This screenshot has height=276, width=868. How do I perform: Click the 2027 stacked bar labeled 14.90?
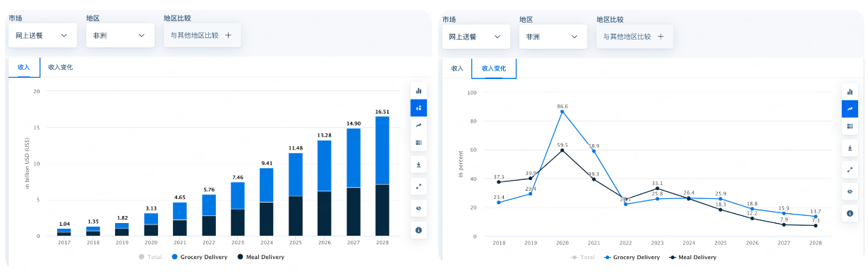coord(353,182)
